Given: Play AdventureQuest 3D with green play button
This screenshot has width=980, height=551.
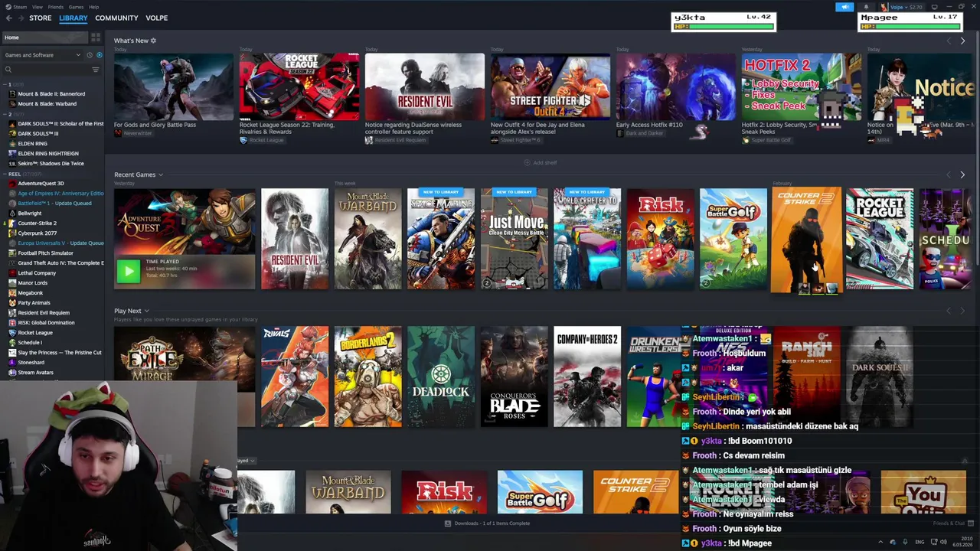Looking at the screenshot, I should 129,271.
